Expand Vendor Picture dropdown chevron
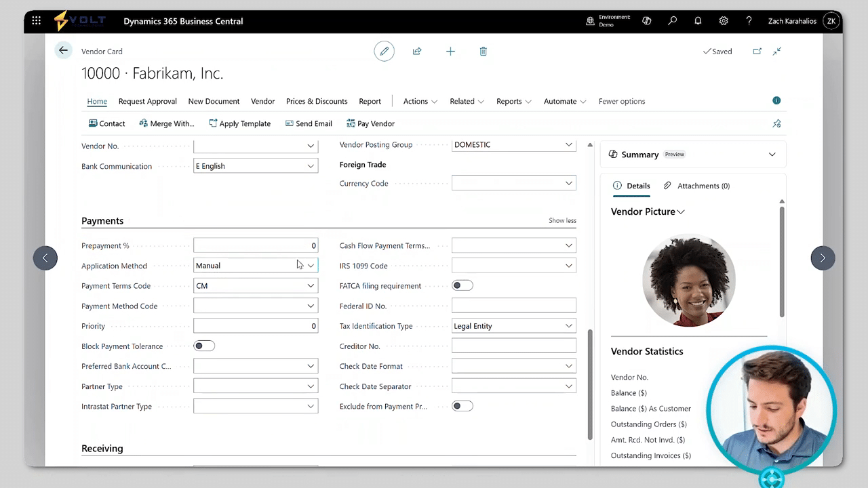The image size is (868, 488). [681, 211]
